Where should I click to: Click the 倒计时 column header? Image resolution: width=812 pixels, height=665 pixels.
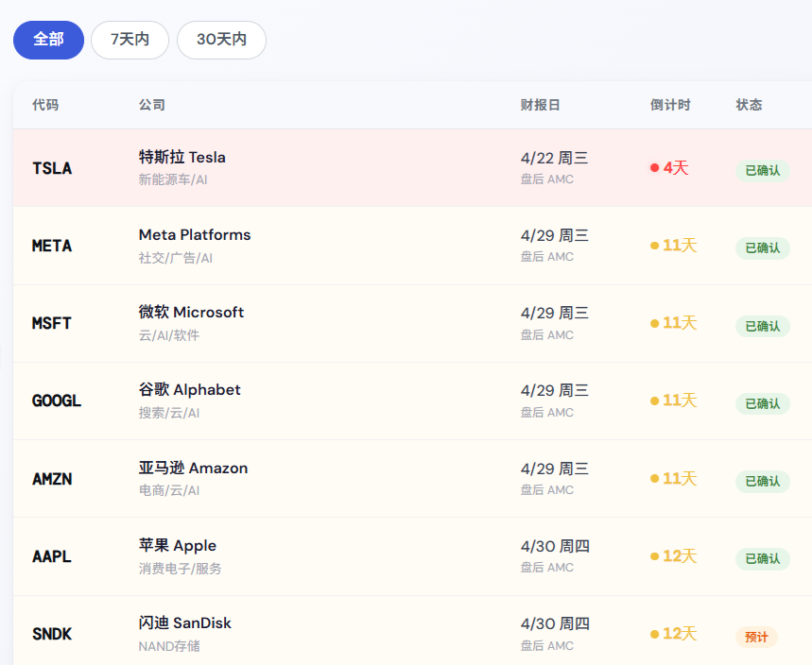coord(670,105)
